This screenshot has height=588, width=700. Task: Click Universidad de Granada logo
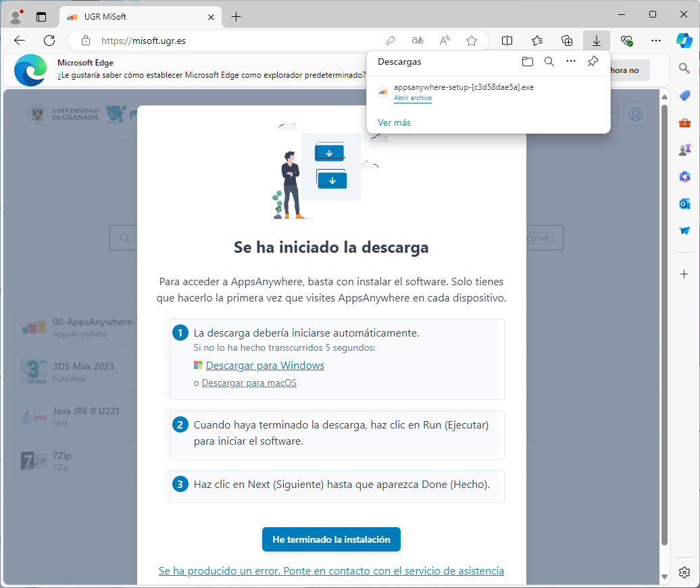(x=63, y=114)
